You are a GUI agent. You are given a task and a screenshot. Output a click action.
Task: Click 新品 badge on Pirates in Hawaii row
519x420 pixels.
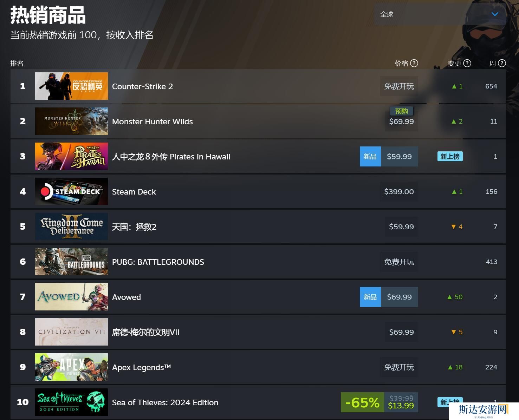[x=370, y=156]
